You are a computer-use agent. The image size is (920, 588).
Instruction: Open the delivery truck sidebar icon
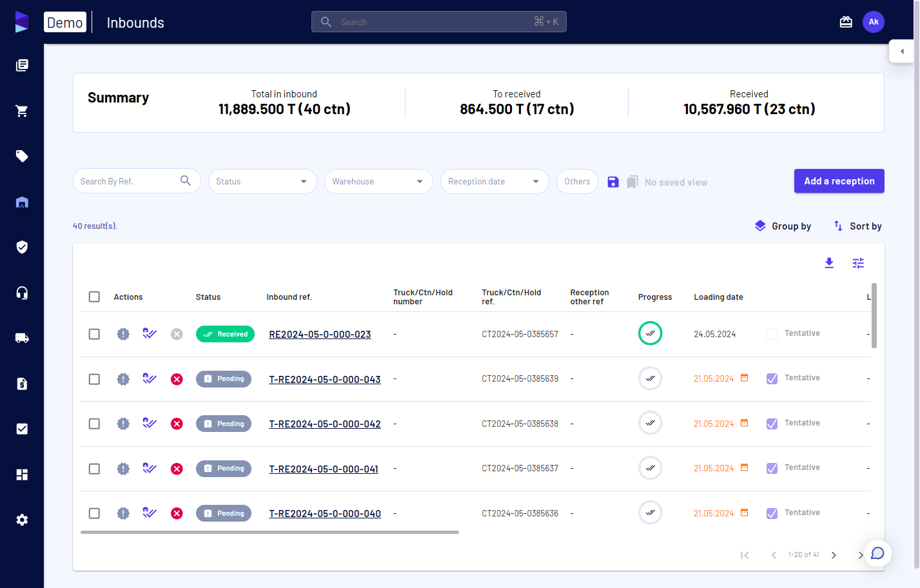(22, 338)
